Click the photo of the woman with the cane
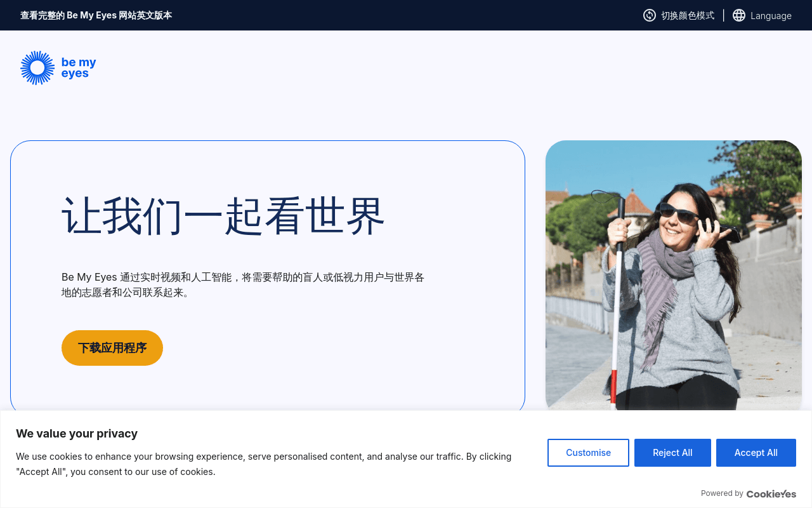Viewport: 812px width, 508px height. (x=674, y=275)
